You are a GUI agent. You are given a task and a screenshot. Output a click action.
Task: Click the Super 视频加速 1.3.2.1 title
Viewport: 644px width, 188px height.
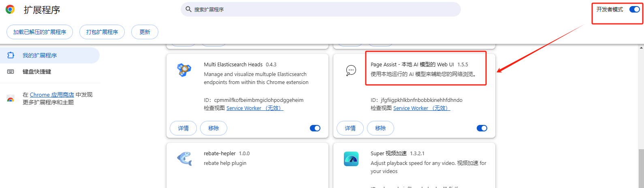pyautogui.click(x=397, y=153)
